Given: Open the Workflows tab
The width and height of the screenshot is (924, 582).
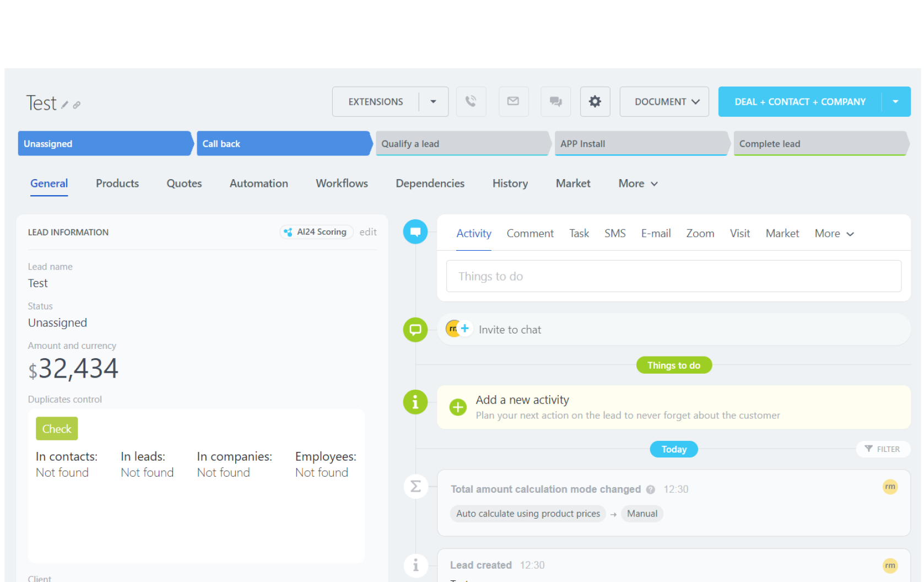Looking at the screenshot, I should click(x=342, y=184).
